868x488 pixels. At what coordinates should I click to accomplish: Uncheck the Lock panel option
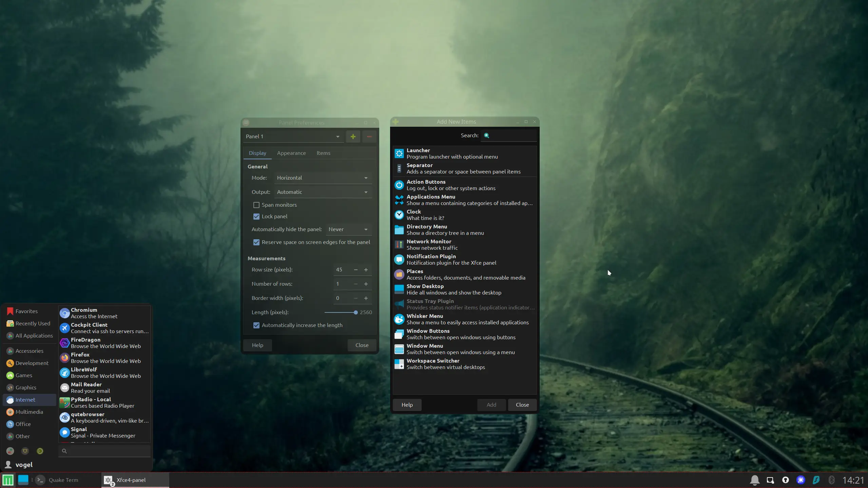256,217
